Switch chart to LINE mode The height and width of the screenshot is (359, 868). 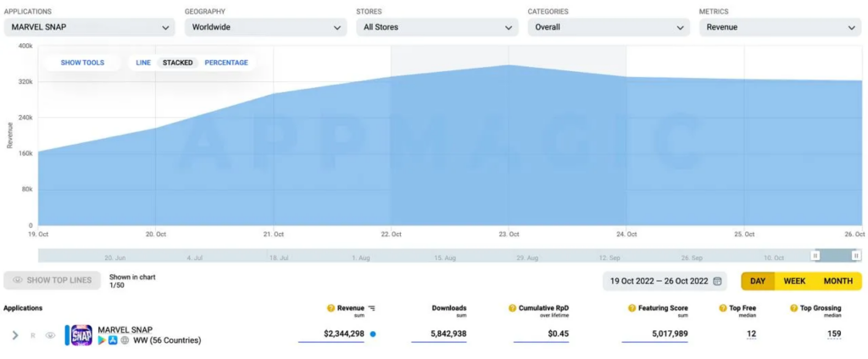tap(143, 63)
